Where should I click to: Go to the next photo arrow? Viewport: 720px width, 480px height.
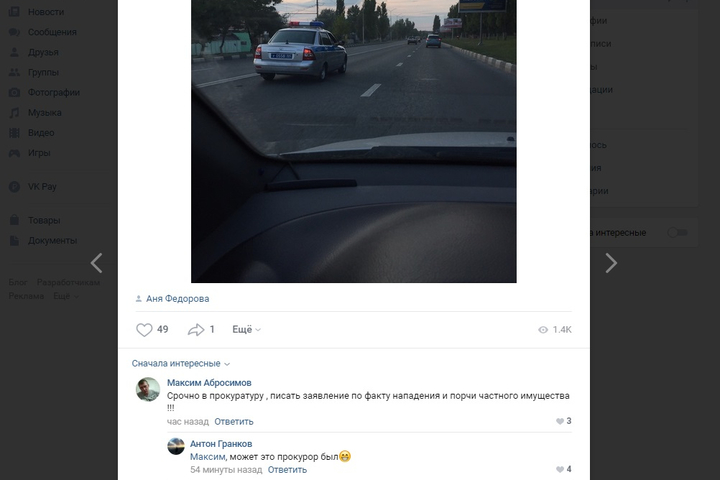pos(611,263)
